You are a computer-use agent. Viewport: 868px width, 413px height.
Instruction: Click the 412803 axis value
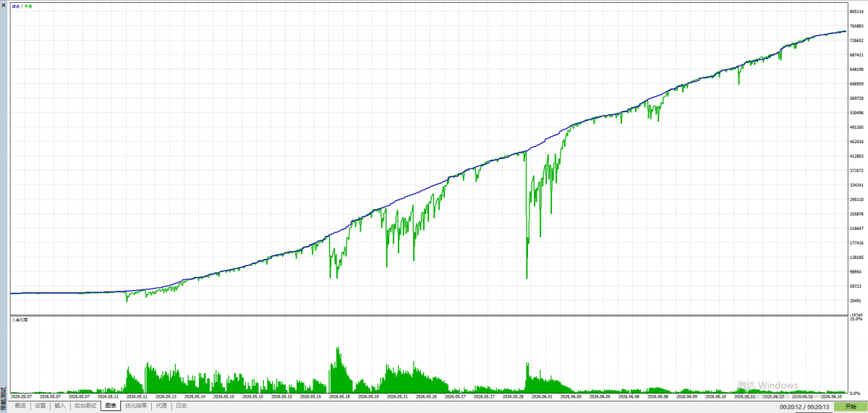click(857, 156)
